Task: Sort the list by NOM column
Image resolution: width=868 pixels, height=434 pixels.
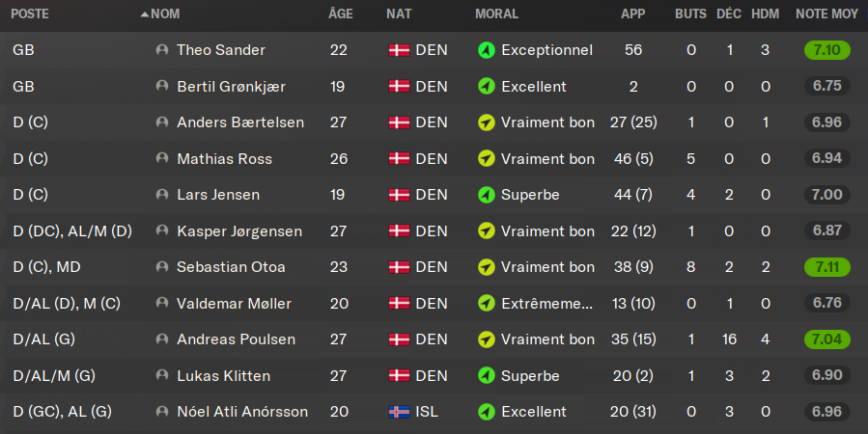Action: pyautogui.click(x=165, y=14)
